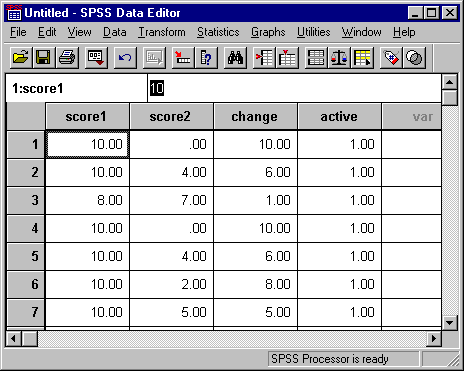The image size is (464, 371).
Task: Click the Weight Cases scales icon
Action: (339, 58)
